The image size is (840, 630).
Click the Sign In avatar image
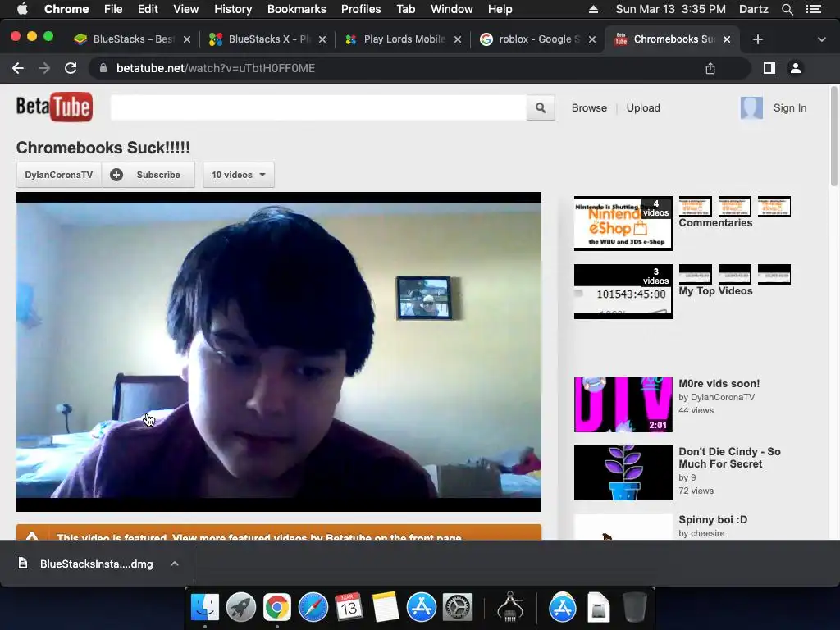coord(751,107)
